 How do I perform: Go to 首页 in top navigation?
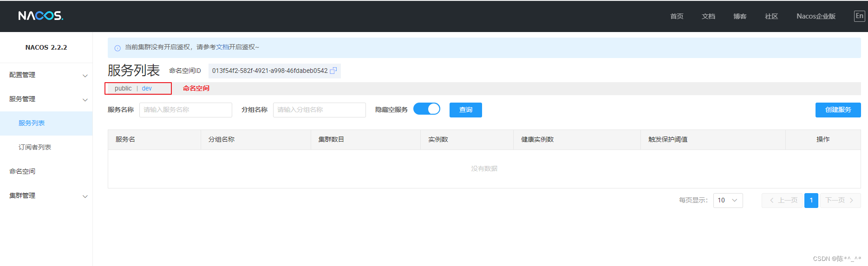677,16
